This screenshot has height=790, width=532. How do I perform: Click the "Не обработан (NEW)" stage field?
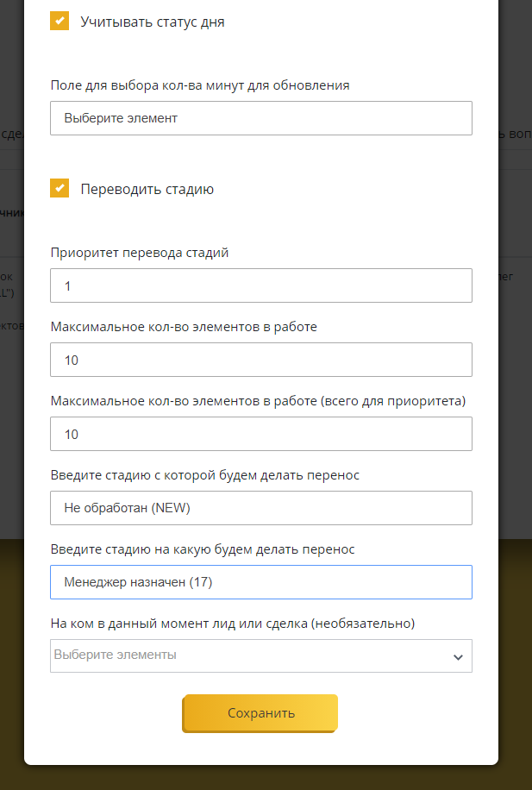(x=260, y=508)
